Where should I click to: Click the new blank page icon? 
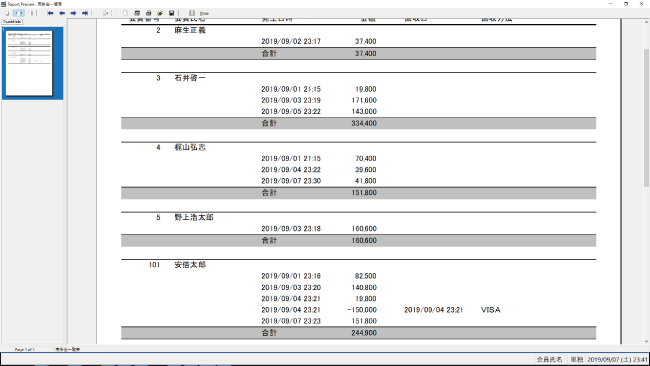(x=125, y=13)
